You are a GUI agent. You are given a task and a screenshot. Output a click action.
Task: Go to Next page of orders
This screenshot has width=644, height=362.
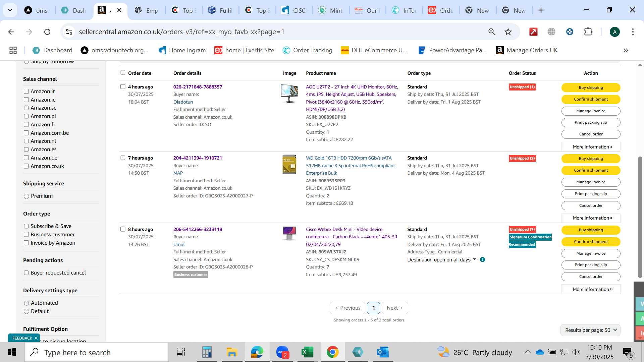click(394, 308)
